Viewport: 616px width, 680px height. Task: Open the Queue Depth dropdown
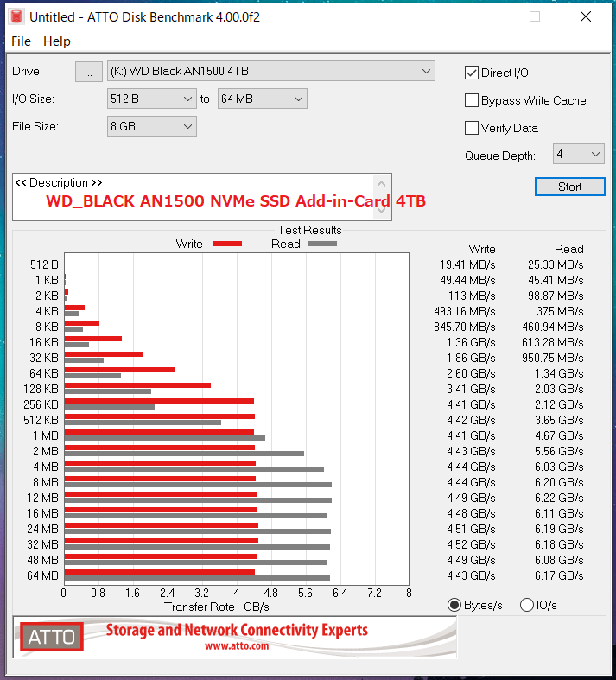578,154
